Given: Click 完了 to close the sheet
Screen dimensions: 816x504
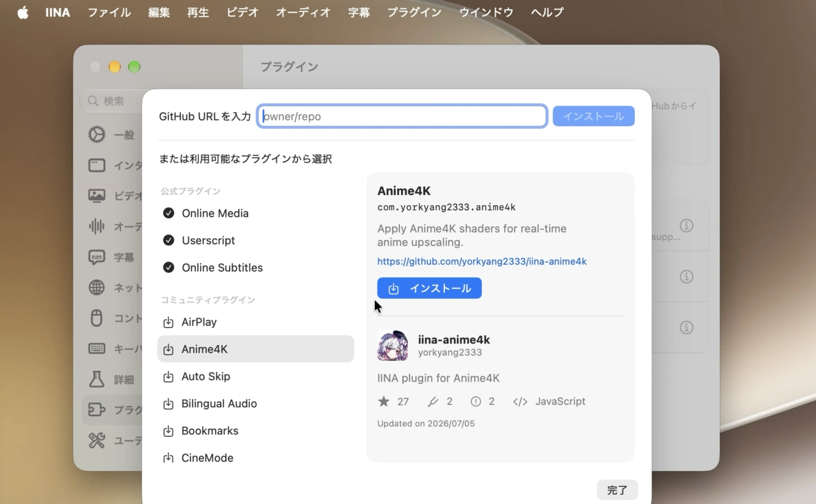Looking at the screenshot, I should [x=617, y=490].
